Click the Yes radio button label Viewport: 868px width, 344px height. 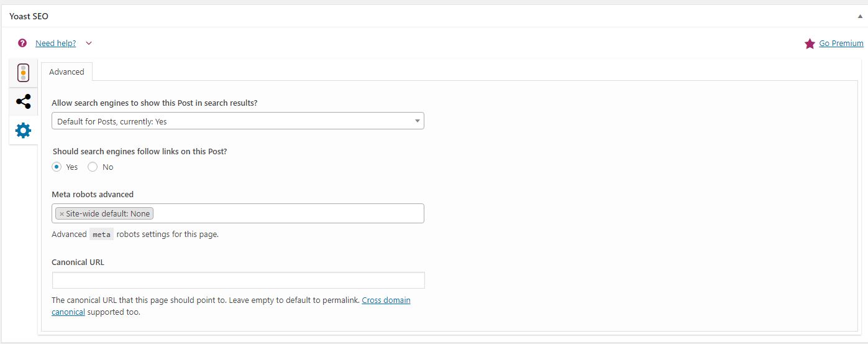click(72, 167)
